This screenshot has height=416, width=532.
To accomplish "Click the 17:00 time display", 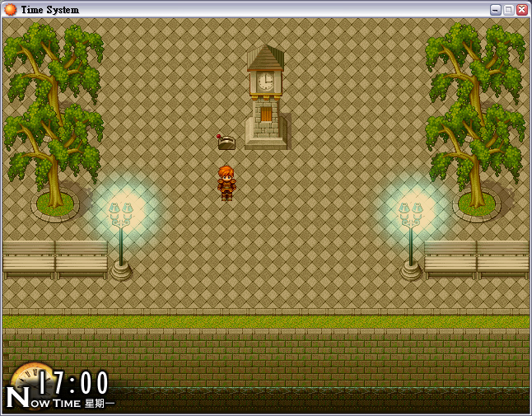I will [x=73, y=383].
